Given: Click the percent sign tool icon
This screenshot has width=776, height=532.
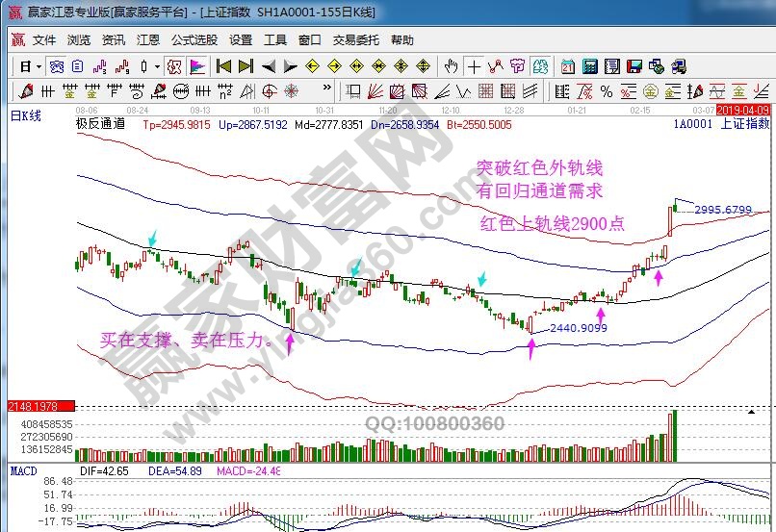Looking at the screenshot, I should (x=606, y=90).
